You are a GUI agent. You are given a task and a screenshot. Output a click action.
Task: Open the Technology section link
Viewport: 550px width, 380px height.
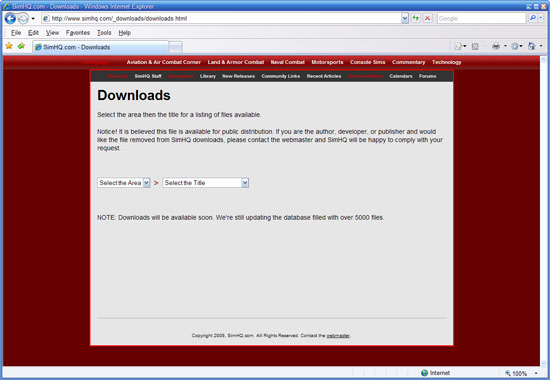(447, 62)
